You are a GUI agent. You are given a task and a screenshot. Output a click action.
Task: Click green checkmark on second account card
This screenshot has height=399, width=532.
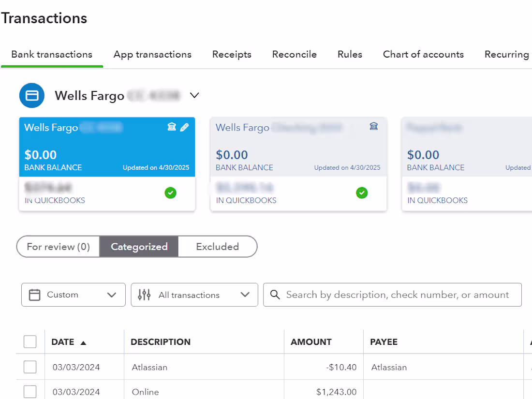(x=362, y=193)
